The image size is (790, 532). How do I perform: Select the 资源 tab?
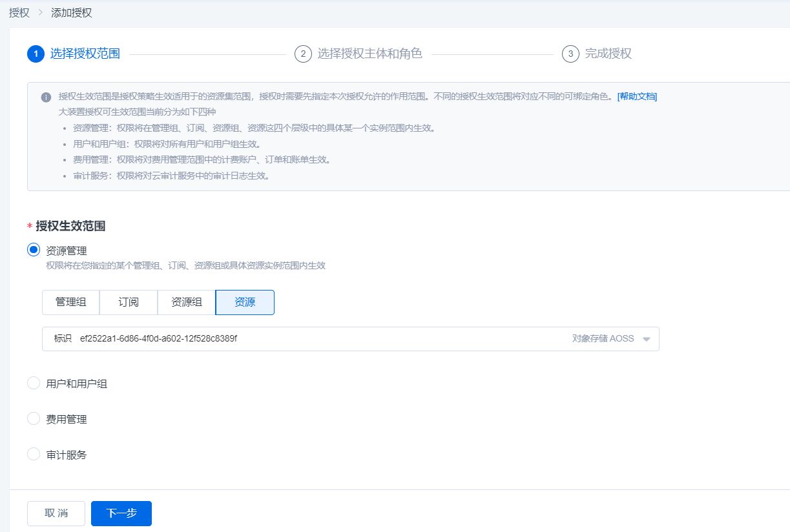245,302
